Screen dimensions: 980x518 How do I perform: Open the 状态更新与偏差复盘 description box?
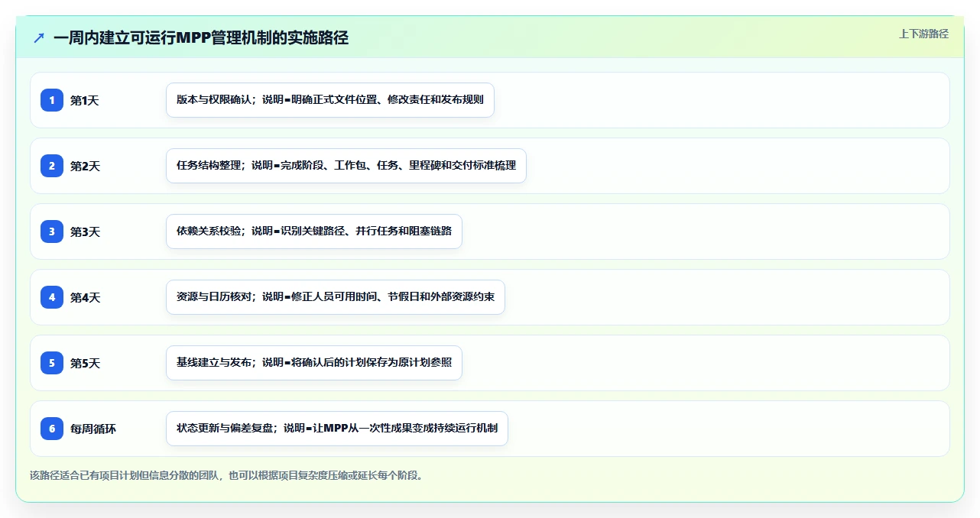tap(337, 429)
